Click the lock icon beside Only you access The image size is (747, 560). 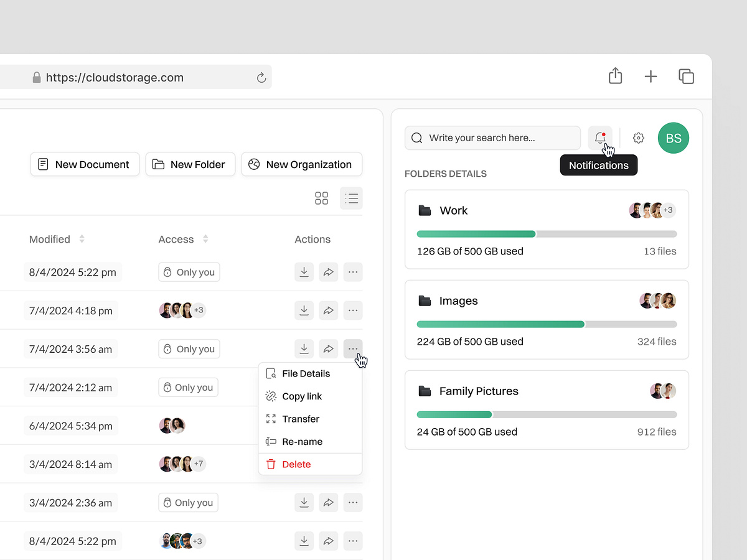pyautogui.click(x=169, y=272)
